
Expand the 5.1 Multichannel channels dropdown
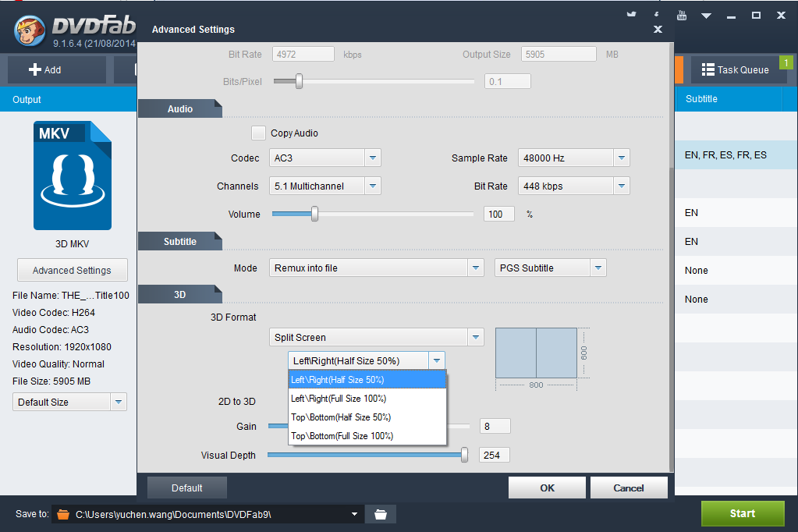click(372, 186)
